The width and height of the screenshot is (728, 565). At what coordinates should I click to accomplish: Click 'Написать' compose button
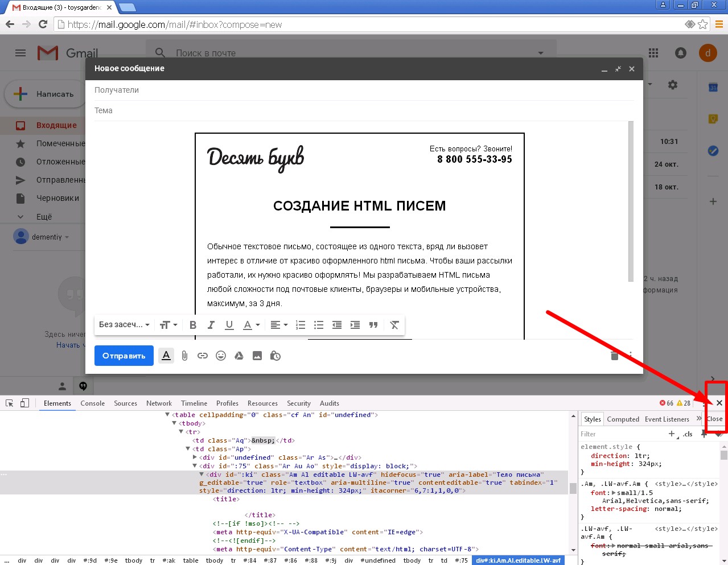(x=44, y=94)
